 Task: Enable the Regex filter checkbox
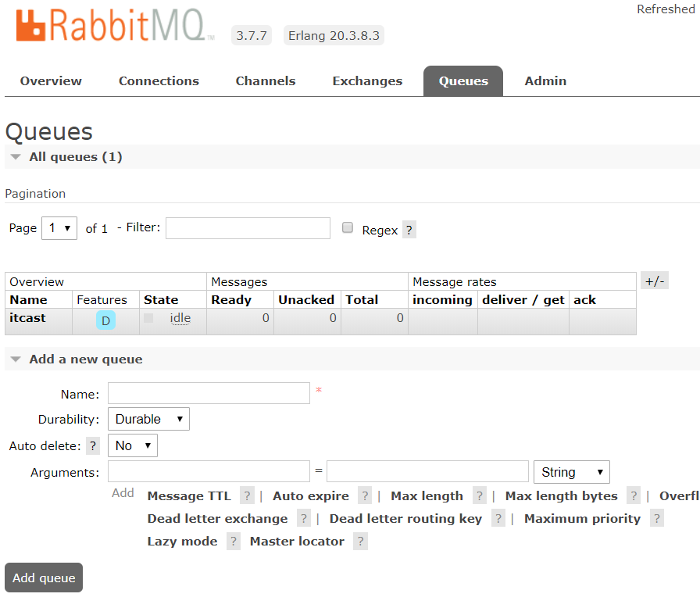[x=348, y=227]
